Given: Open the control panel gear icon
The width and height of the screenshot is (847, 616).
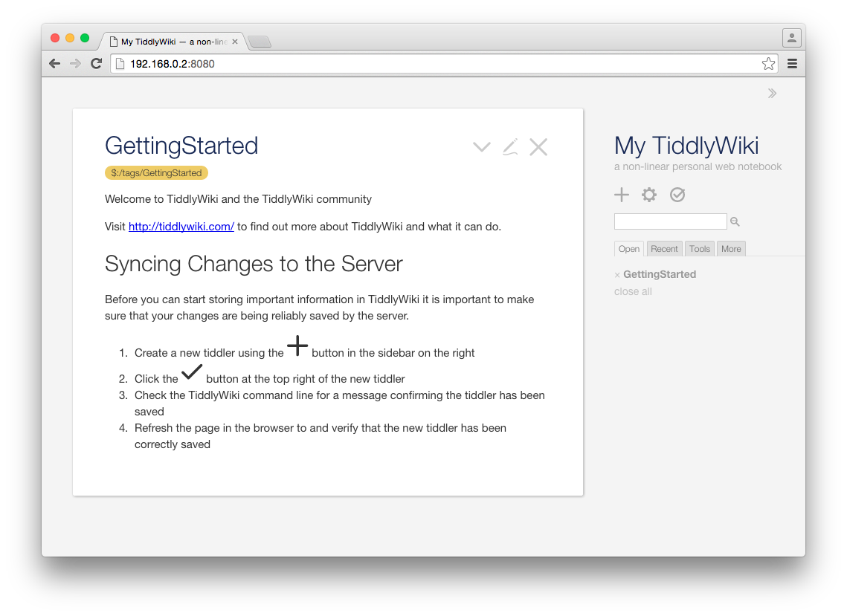Looking at the screenshot, I should point(649,195).
